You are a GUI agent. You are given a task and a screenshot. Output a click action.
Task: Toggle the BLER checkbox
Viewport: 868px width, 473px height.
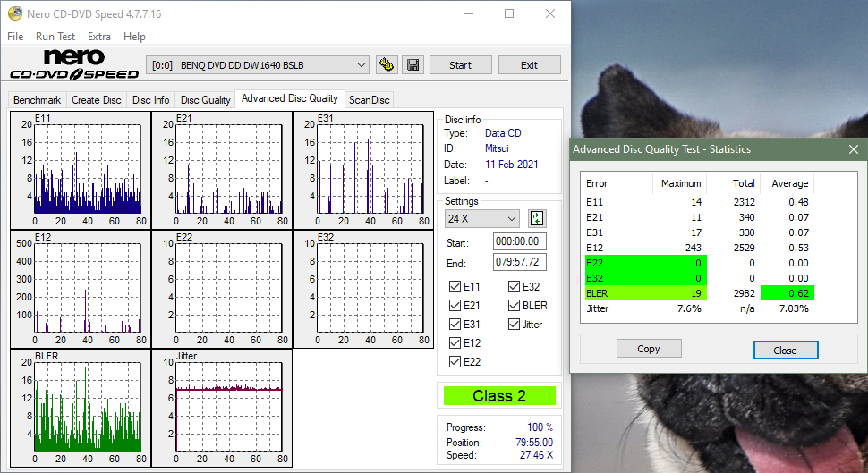point(514,306)
